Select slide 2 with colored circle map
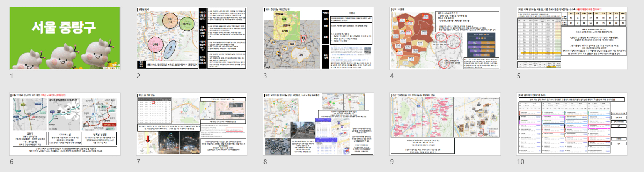 coord(192,39)
